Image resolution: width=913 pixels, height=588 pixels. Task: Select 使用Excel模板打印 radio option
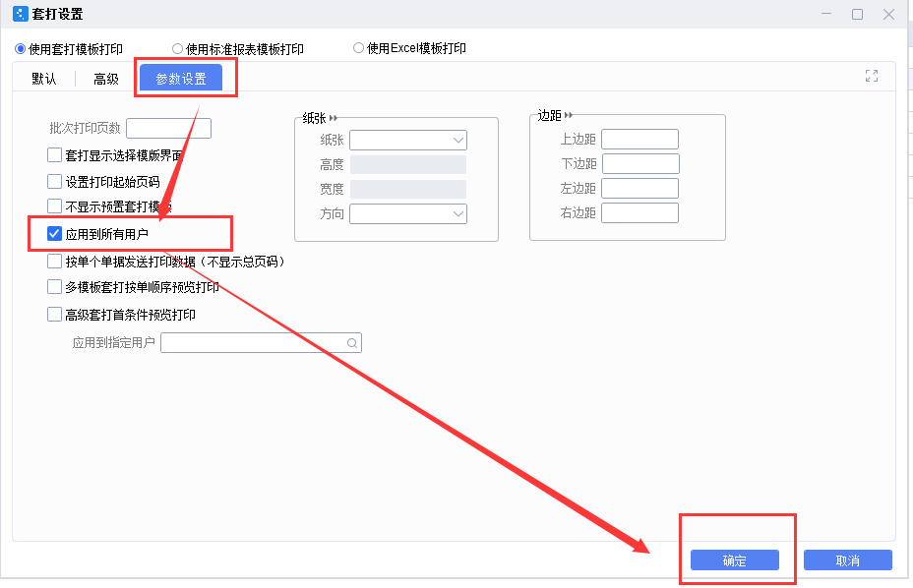click(359, 48)
